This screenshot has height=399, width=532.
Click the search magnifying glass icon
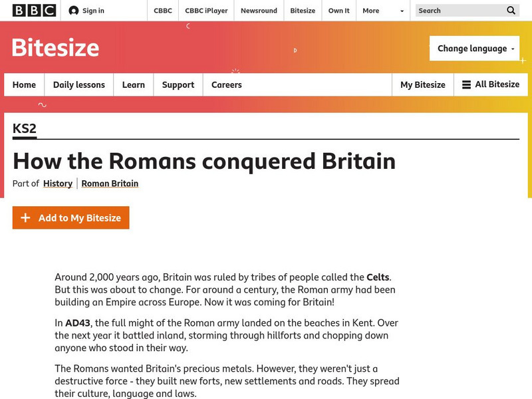pos(510,11)
